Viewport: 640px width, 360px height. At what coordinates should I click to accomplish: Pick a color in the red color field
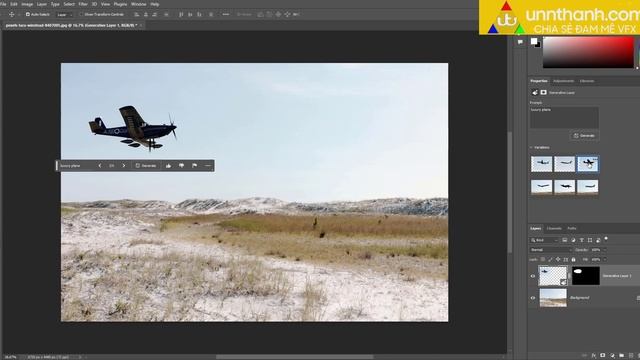pyautogui.click(x=588, y=52)
